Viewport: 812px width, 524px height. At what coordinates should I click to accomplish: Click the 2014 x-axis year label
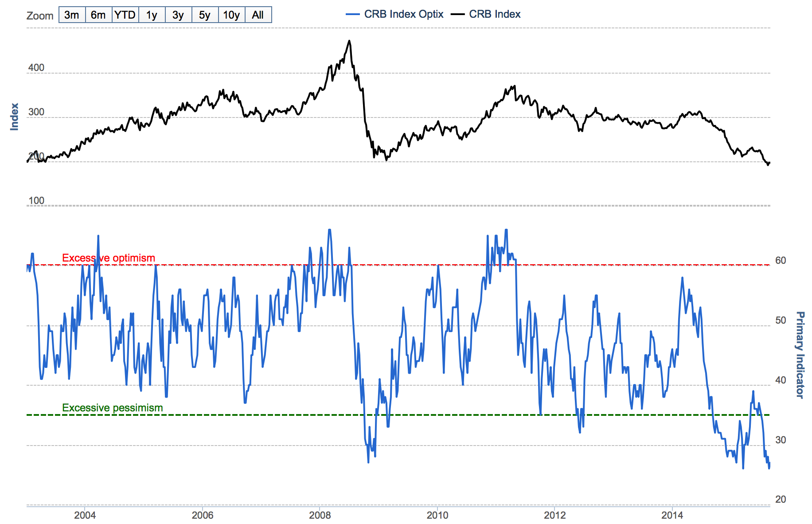(672, 515)
